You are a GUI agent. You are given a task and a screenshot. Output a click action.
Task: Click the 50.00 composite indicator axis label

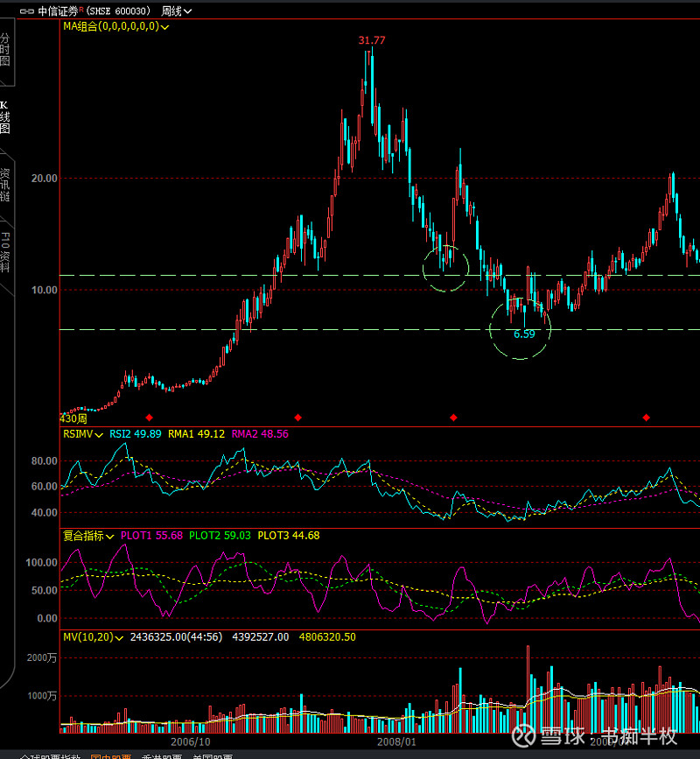[45, 591]
